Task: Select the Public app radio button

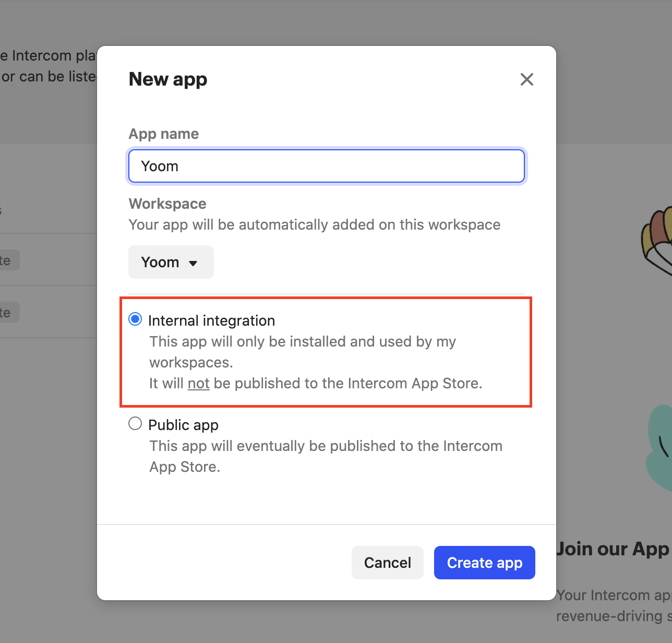Action: tap(135, 423)
